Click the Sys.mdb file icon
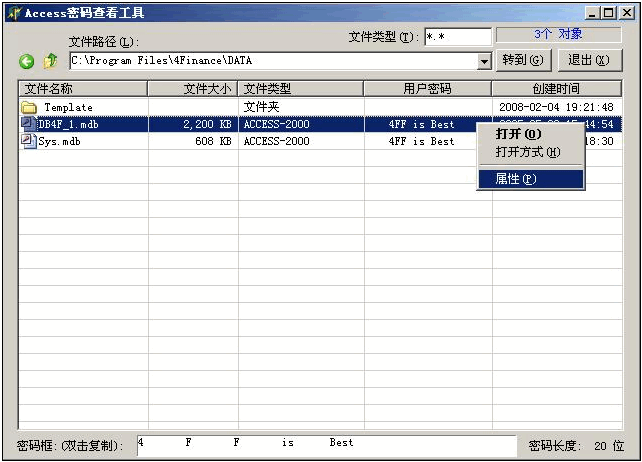This screenshot has height=462, width=642. (x=28, y=141)
